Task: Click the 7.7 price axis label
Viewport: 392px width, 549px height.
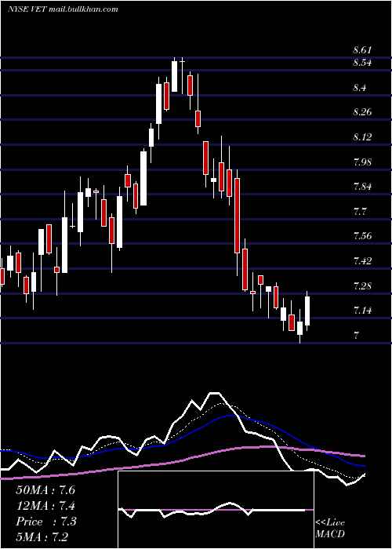Action: click(x=360, y=212)
